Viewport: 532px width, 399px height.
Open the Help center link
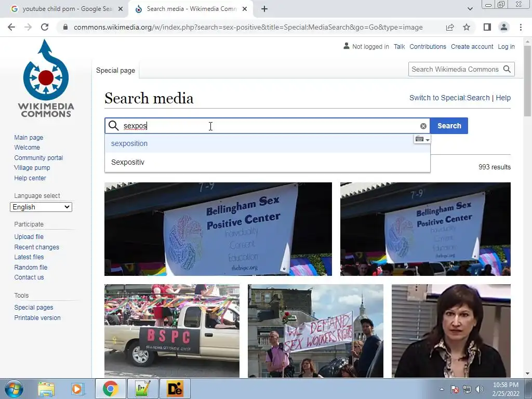(x=30, y=178)
